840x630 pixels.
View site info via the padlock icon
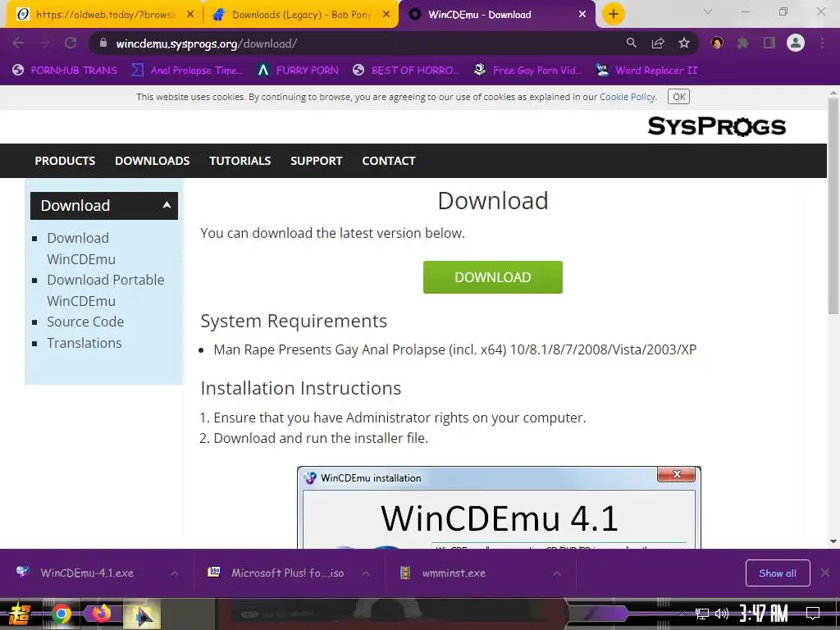(x=103, y=43)
